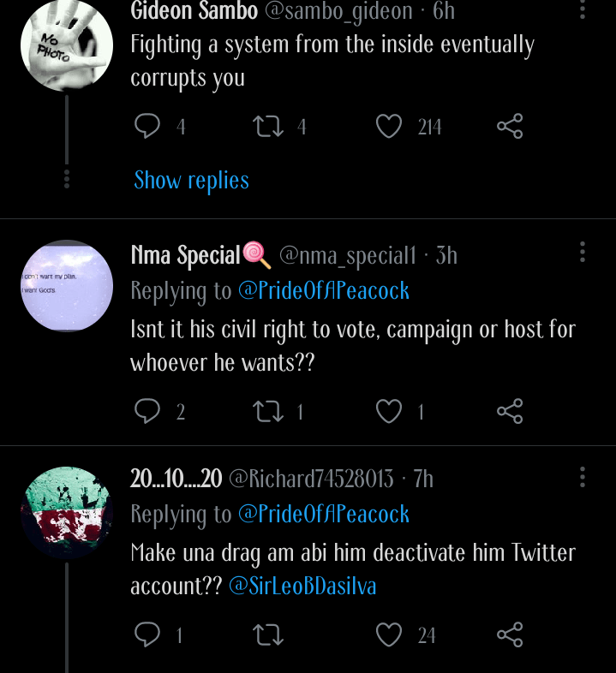This screenshot has height=673, width=616.
Task: Retweet the 20...10....20 tweet
Action: coord(268,634)
